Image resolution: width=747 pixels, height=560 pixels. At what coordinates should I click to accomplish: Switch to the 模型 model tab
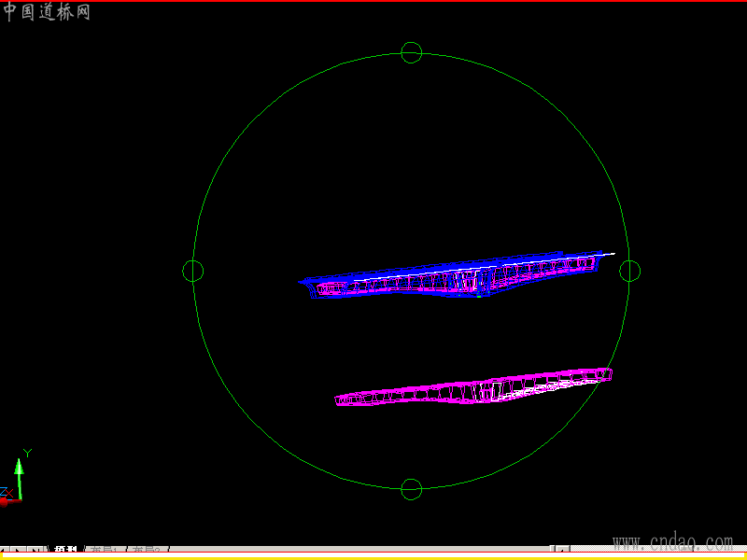[65, 550]
